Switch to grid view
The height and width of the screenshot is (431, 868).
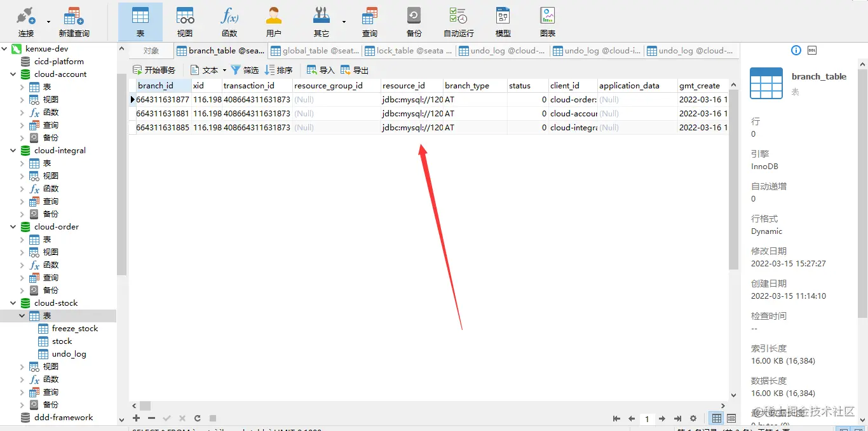coord(717,418)
